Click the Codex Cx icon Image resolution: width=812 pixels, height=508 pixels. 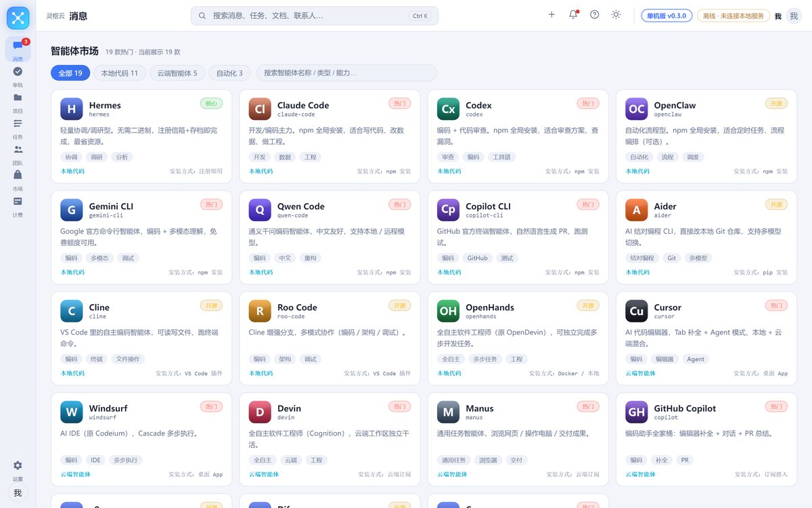click(x=449, y=109)
